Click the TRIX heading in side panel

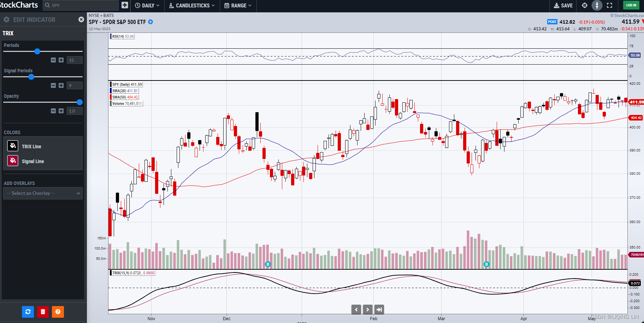pyautogui.click(x=8, y=33)
